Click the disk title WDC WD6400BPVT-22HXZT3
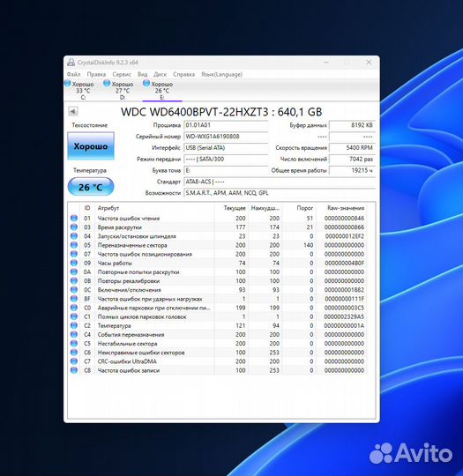 point(194,112)
